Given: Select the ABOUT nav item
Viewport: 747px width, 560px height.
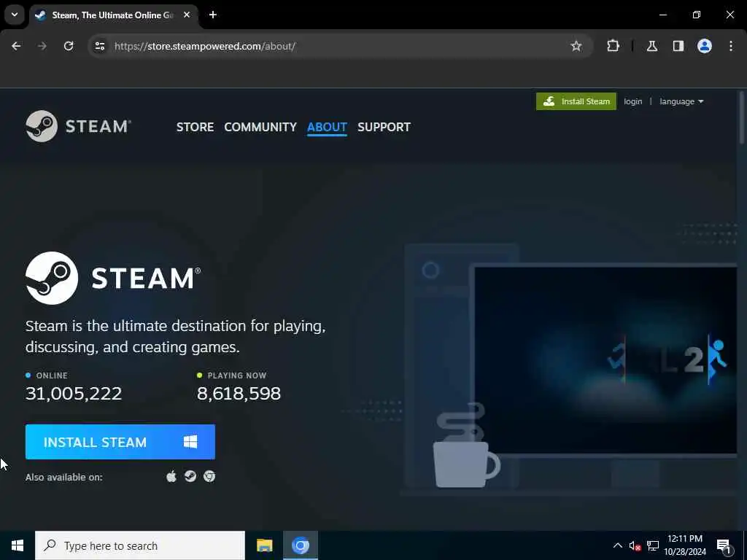Looking at the screenshot, I should pyautogui.click(x=327, y=127).
